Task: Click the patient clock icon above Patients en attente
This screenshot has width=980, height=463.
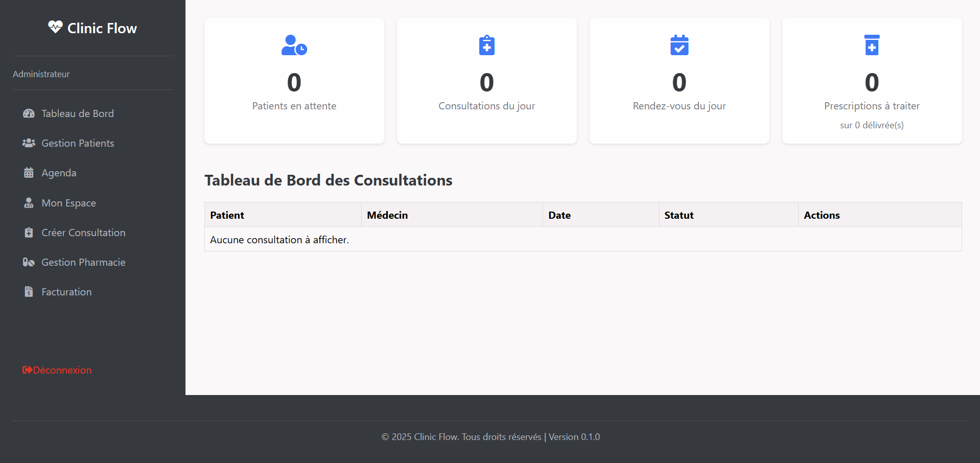Action: point(294,45)
